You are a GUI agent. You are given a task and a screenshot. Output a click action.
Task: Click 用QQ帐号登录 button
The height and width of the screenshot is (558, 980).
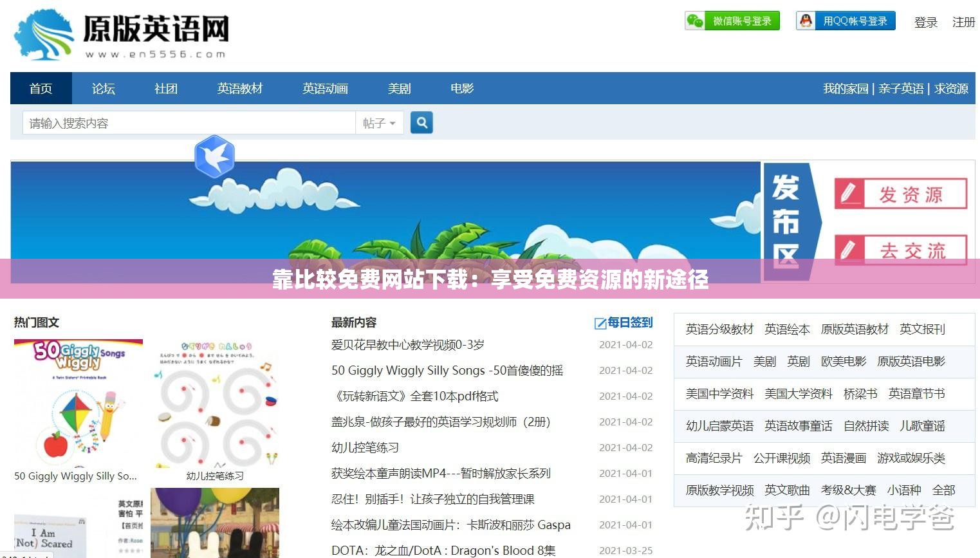846,21
